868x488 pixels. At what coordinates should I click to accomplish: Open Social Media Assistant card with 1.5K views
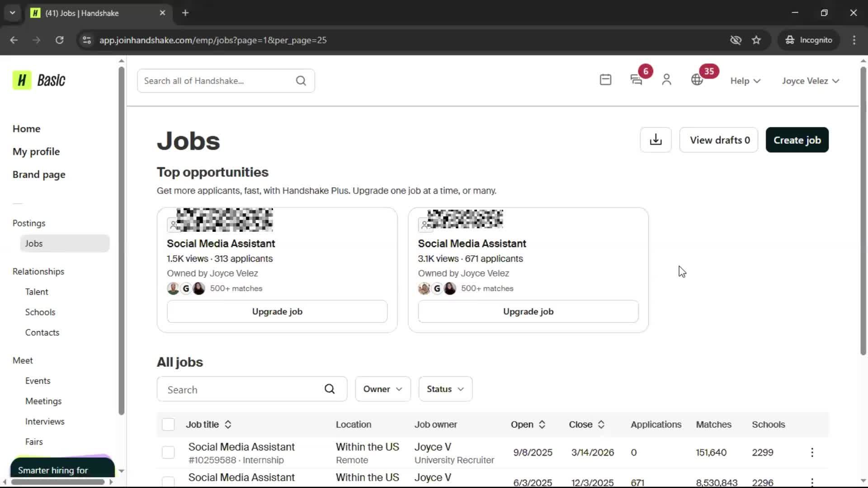[221, 244]
